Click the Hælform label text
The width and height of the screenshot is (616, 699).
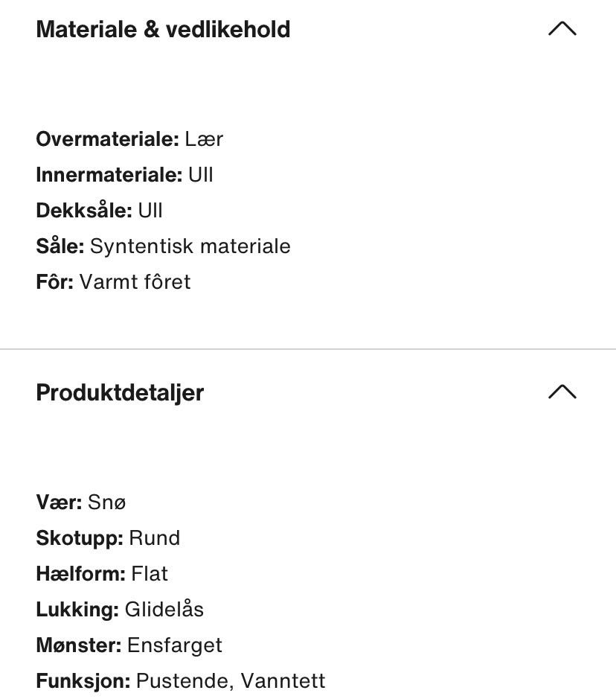(x=80, y=574)
